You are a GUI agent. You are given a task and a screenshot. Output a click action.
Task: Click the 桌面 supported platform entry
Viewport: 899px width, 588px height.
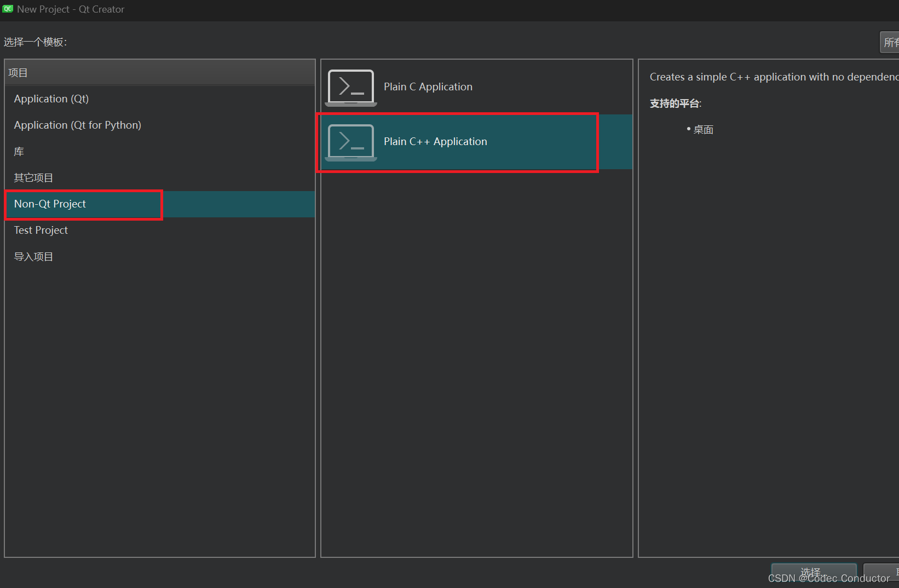click(703, 130)
